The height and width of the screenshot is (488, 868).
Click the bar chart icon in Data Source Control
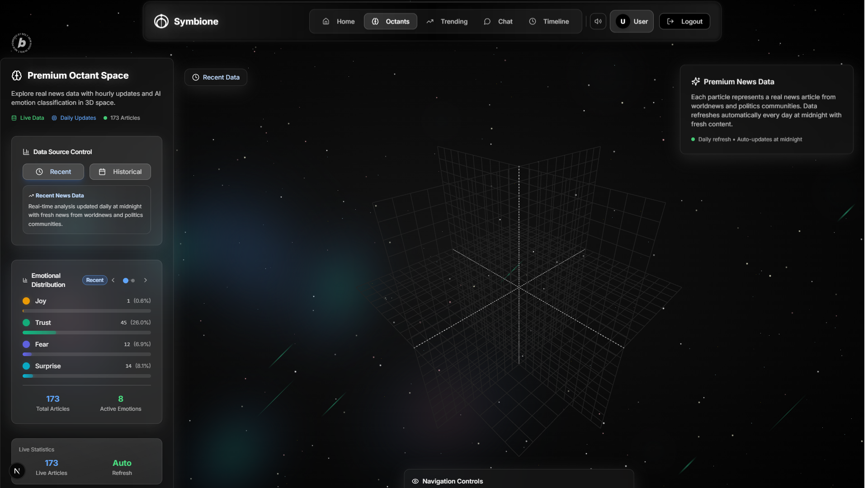(x=26, y=152)
